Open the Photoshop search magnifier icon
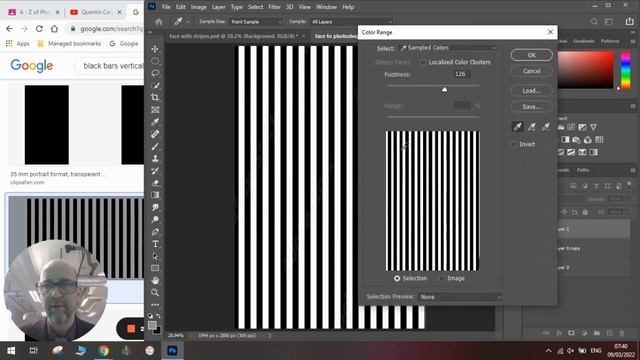 594,22
